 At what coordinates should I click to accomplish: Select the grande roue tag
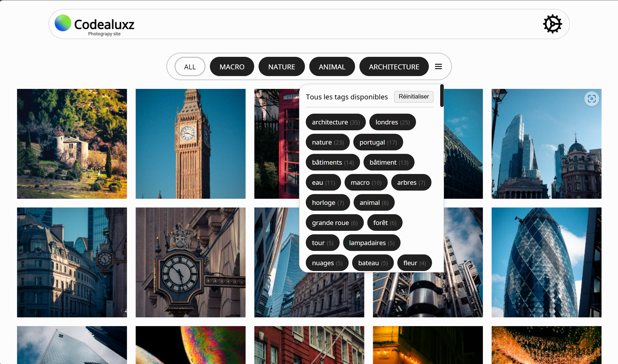click(334, 223)
